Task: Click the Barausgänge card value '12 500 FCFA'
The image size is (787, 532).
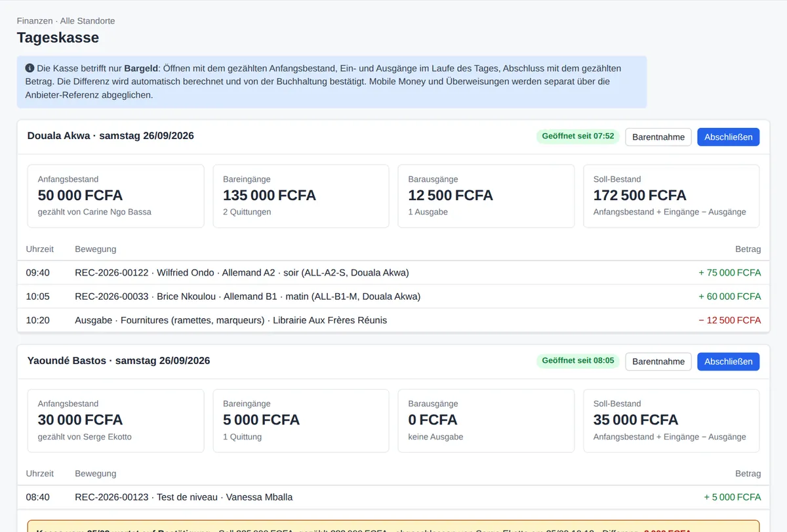Action: point(451,195)
